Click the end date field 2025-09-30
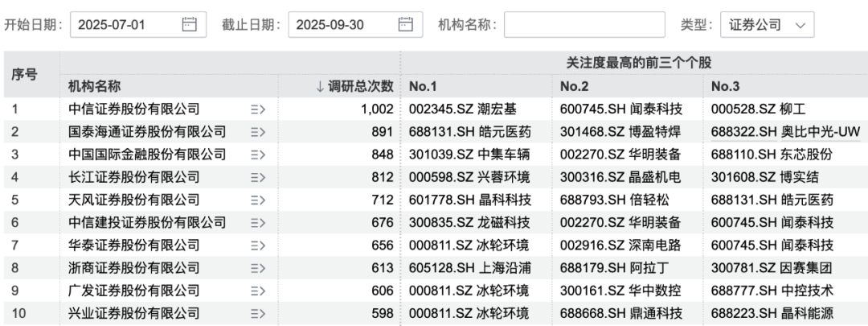868x326 pixels. click(338, 25)
